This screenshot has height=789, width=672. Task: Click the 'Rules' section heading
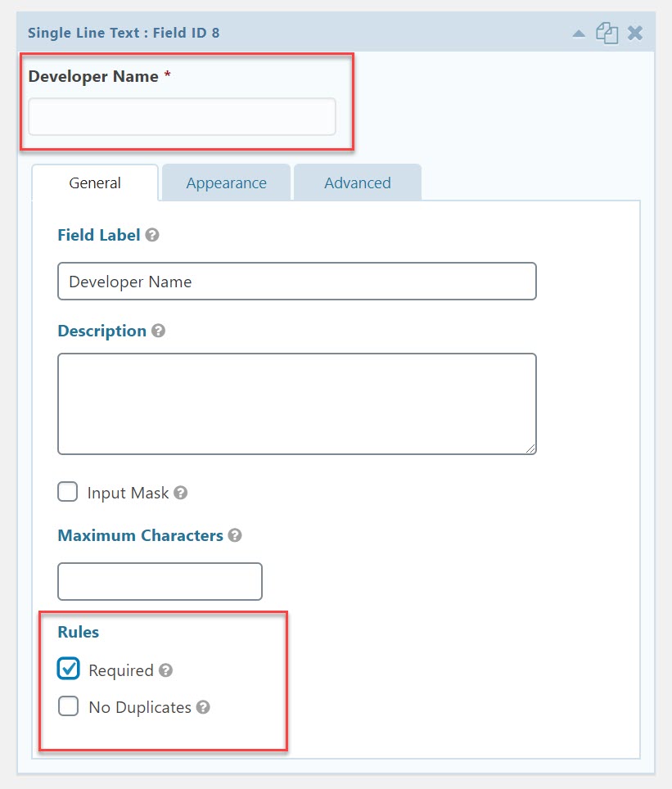[78, 632]
